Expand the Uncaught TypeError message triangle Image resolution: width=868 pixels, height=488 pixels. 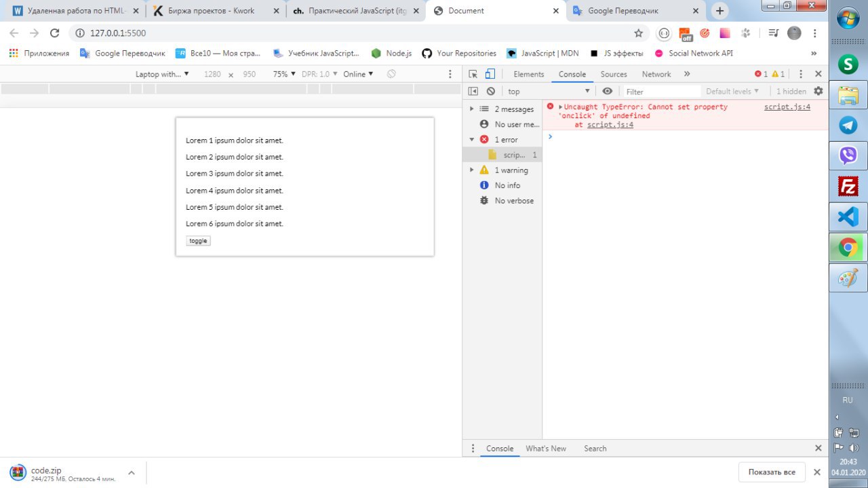[x=560, y=107]
